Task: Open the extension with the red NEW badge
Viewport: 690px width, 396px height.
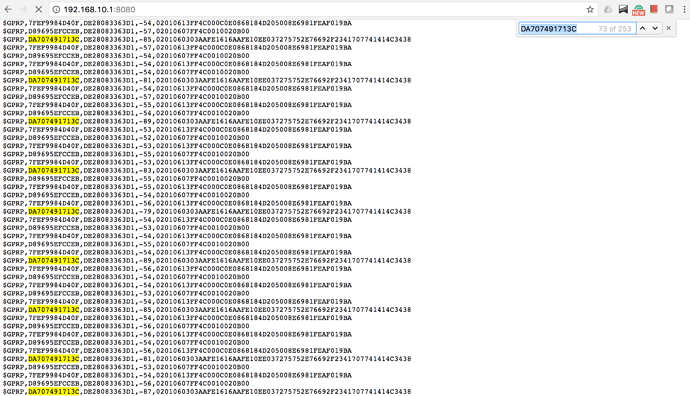Action: pyautogui.click(x=639, y=10)
